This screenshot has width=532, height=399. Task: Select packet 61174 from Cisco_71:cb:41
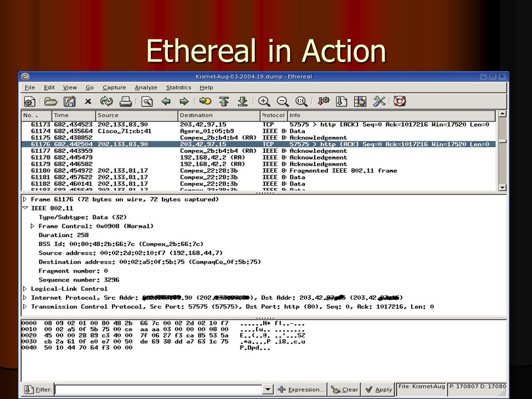point(258,131)
